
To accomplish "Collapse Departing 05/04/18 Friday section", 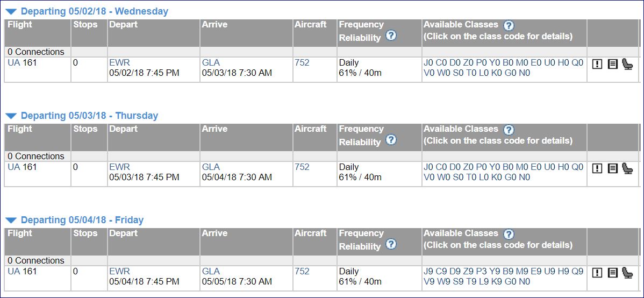I will (x=11, y=220).
